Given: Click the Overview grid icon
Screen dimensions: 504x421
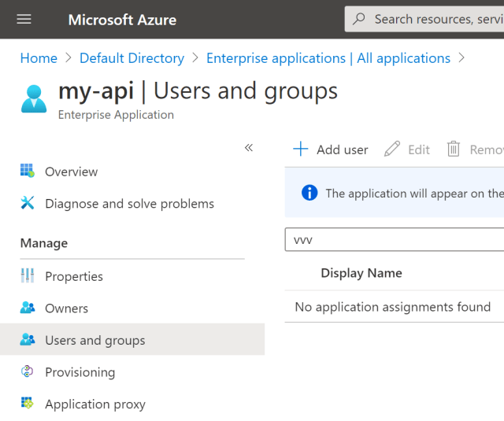Looking at the screenshot, I should coord(28,172).
